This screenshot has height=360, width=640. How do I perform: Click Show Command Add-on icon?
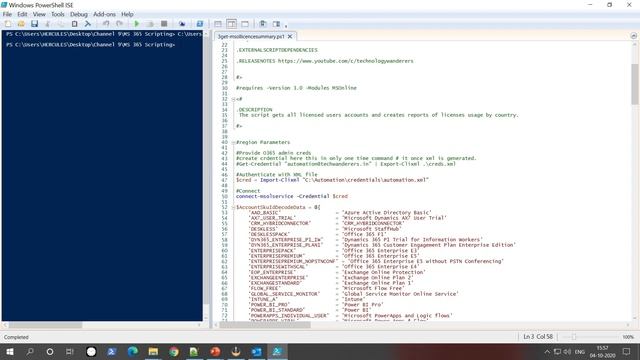point(276,24)
